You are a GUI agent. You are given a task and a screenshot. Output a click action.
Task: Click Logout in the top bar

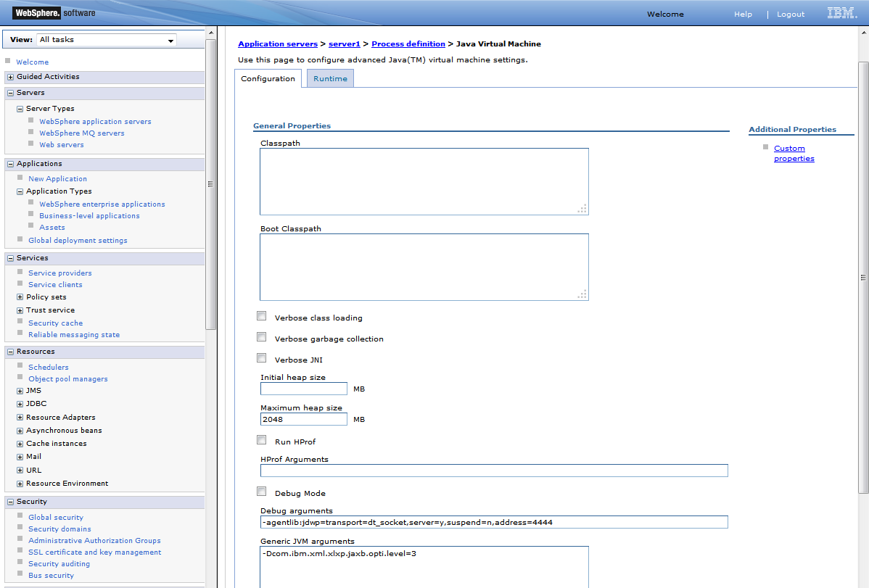click(x=791, y=15)
